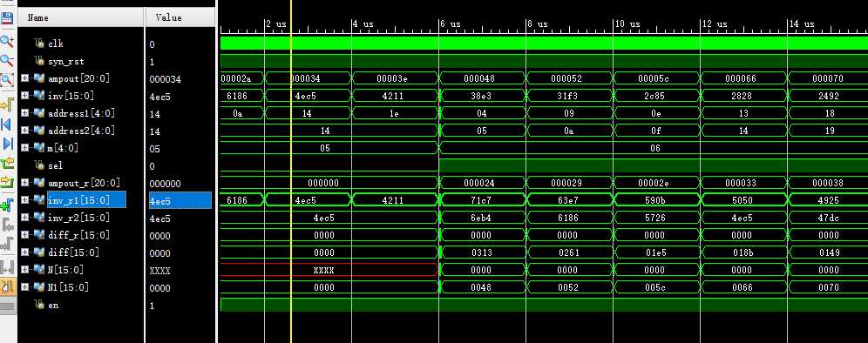Click the 14 us mark on the time ruler
The image size is (868, 343).
(802, 24)
